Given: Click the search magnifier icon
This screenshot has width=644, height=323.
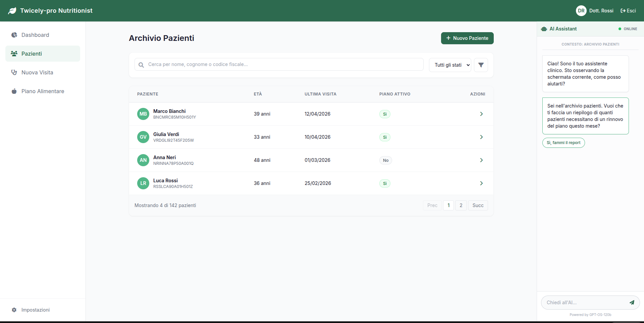Looking at the screenshot, I should point(141,65).
